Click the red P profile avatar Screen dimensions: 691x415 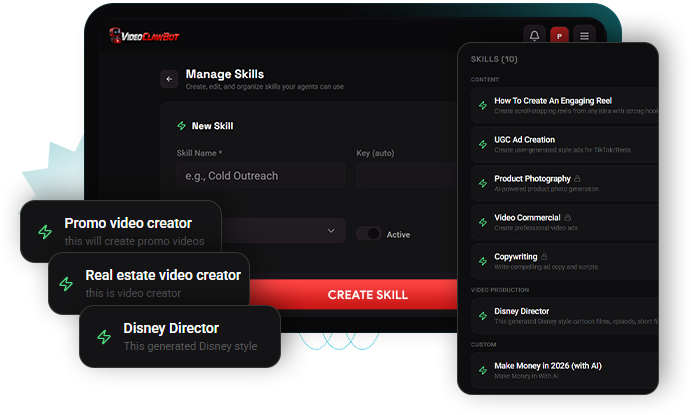(x=559, y=36)
